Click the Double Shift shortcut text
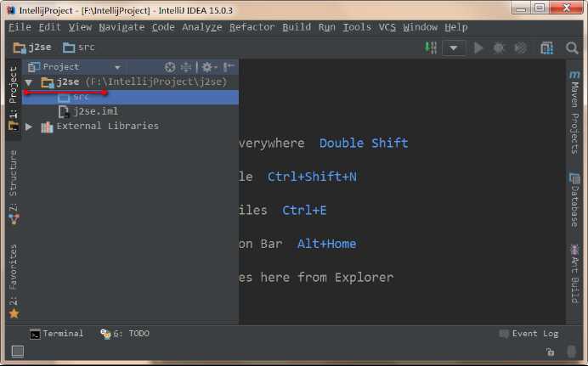The width and height of the screenshot is (588, 366). 364,144
